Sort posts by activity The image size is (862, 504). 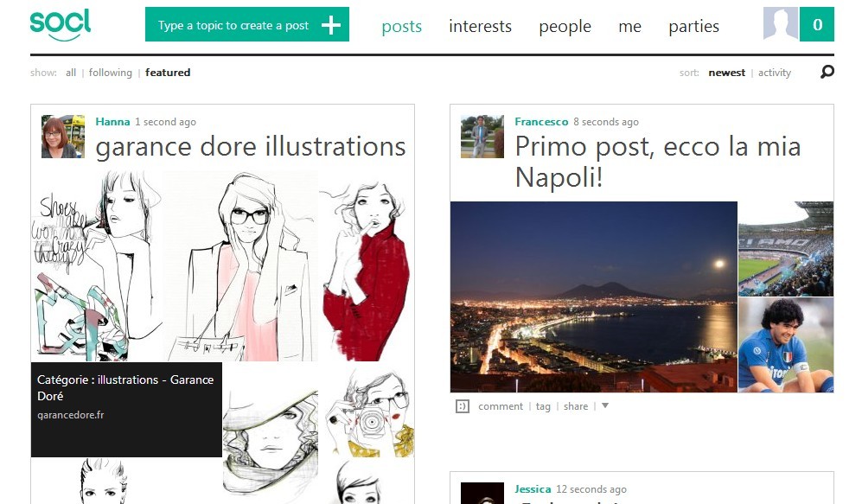coord(775,73)
